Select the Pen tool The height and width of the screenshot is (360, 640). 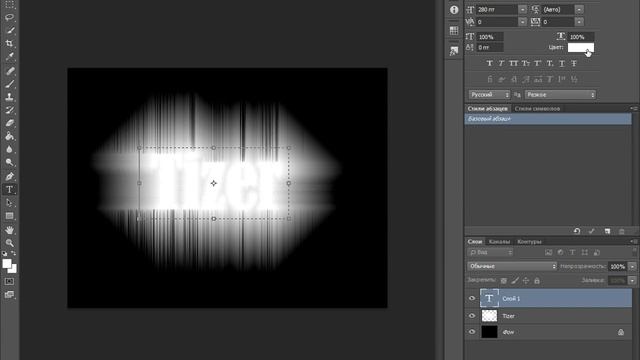click(x=9, y=176)
